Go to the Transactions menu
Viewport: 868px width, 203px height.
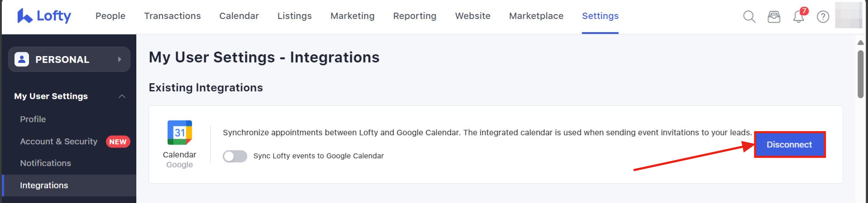[173, 16]
